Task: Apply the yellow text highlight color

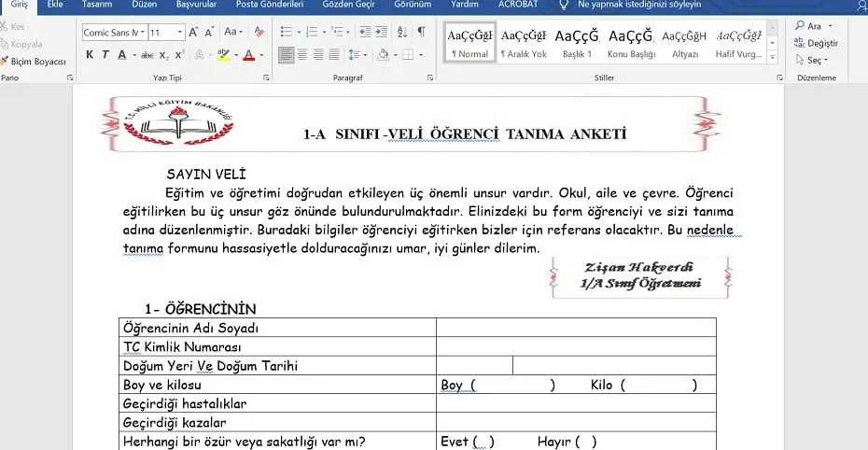Action: 223,55
